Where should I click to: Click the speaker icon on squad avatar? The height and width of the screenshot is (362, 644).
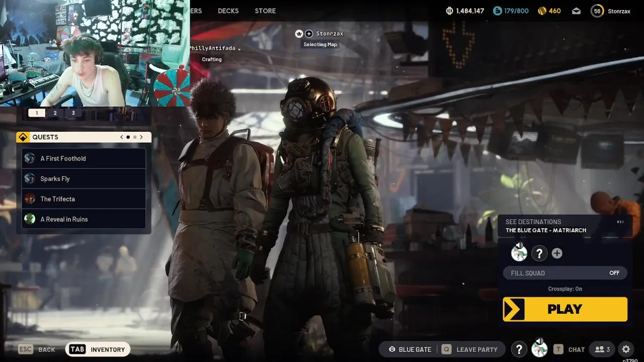pyautogui.click(x=520, y=246)
